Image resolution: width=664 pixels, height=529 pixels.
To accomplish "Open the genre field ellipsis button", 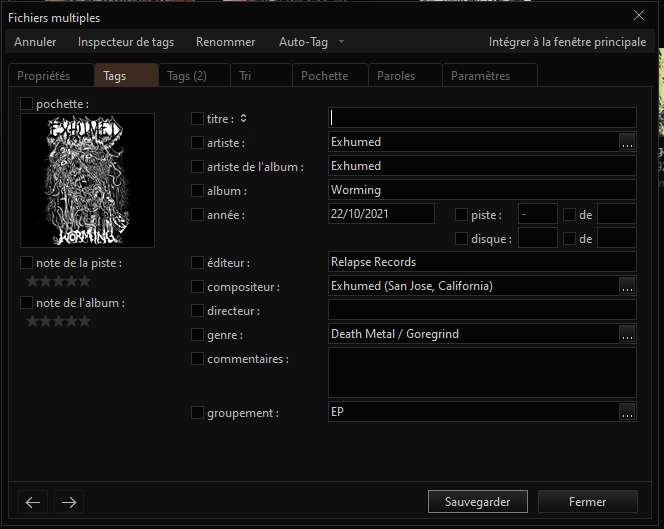I will (627, 334).
